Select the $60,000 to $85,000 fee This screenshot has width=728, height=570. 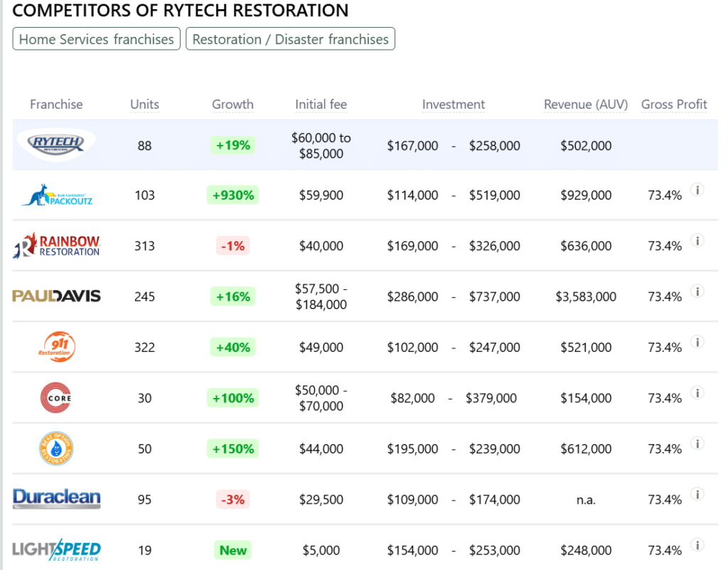(321, 145)
